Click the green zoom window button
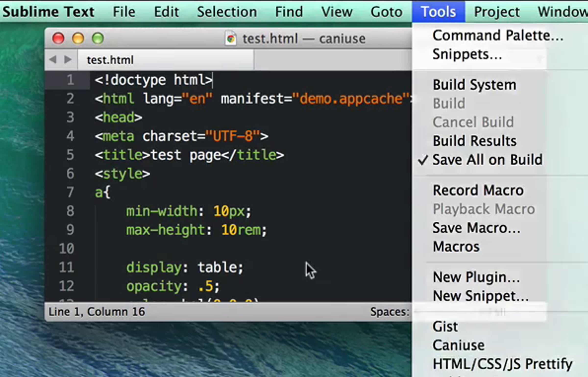The image size is (588, 377). [98, 38]
